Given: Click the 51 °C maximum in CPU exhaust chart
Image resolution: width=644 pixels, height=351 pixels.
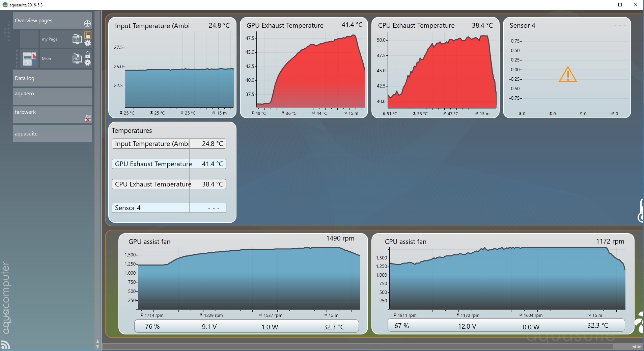Looking at the screenshot, I should (390, 114).
